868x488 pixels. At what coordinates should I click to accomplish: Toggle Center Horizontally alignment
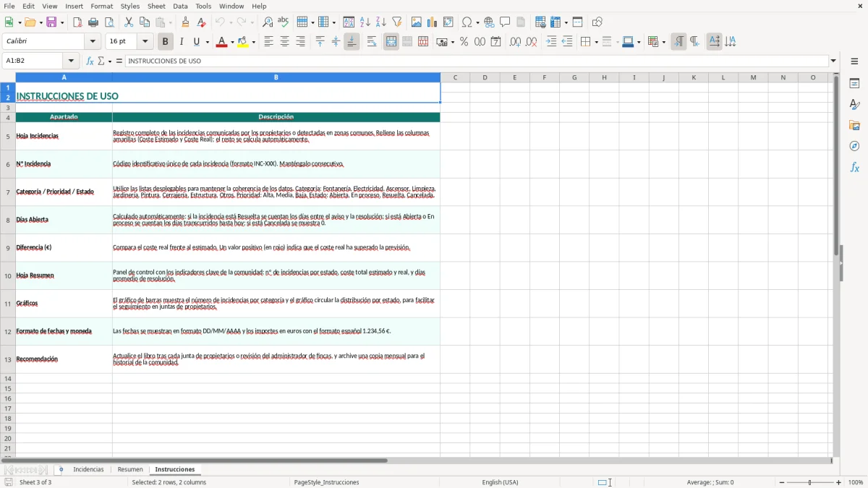pos(284,42)
